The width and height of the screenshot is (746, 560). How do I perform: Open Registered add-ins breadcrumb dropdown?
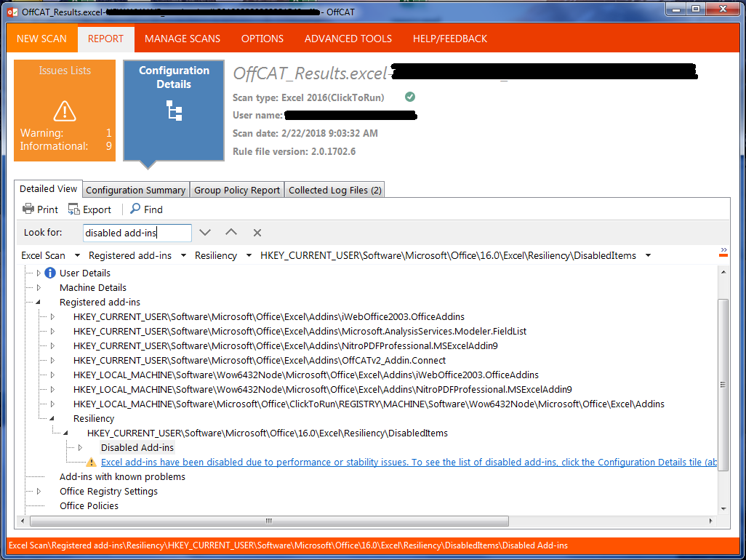pyautogui.click(x=184, y=255)
